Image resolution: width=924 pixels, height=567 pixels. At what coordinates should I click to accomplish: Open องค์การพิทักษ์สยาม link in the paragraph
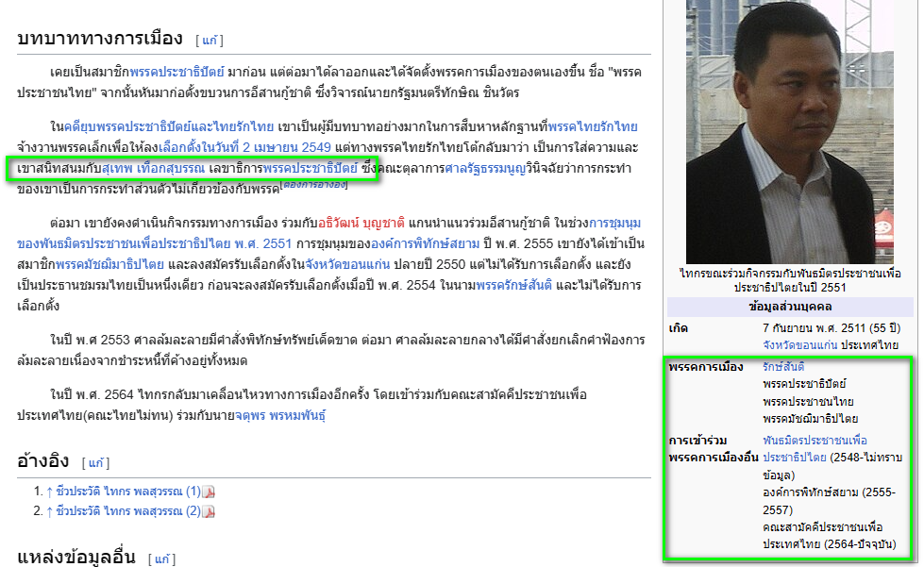point(425,244)
